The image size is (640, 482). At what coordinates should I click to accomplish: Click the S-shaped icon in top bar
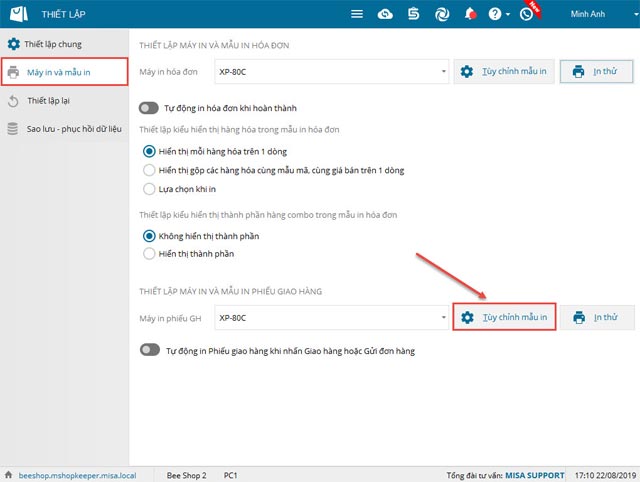[412, 14]
